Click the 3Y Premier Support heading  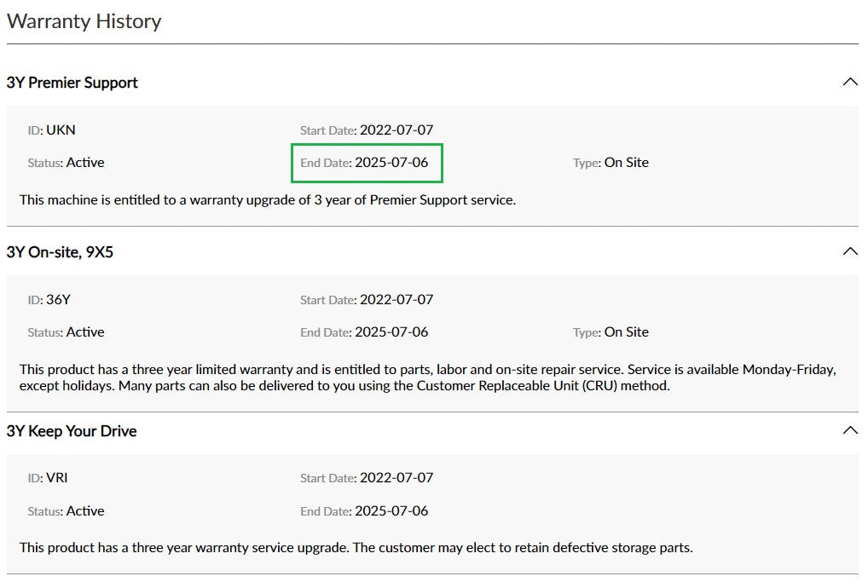[72, 83]
